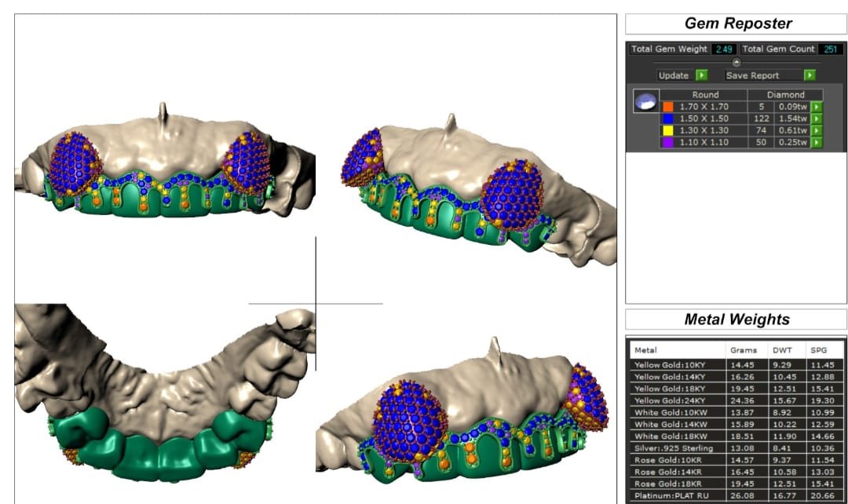Click the gem count cell showing 74

click(x=762, y=130)
